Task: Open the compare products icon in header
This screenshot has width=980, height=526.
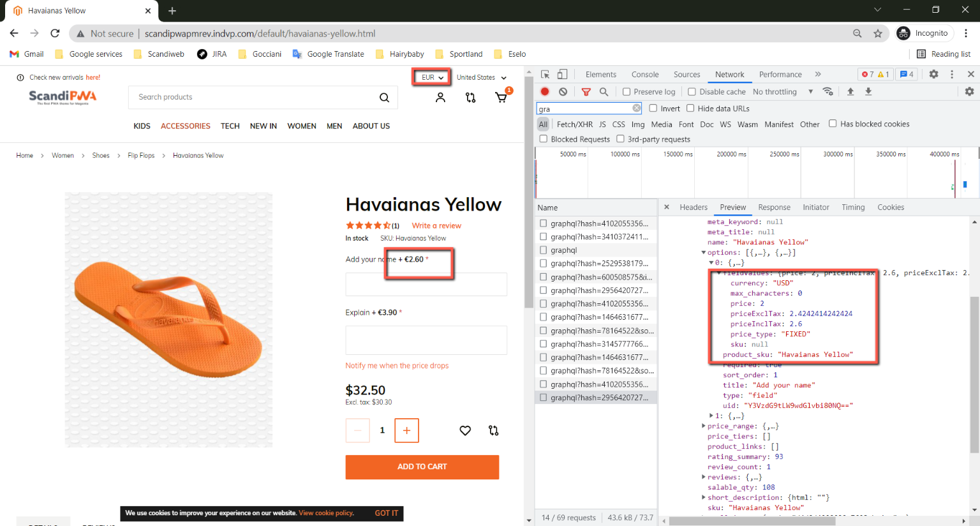Action: tap(471, 98)
